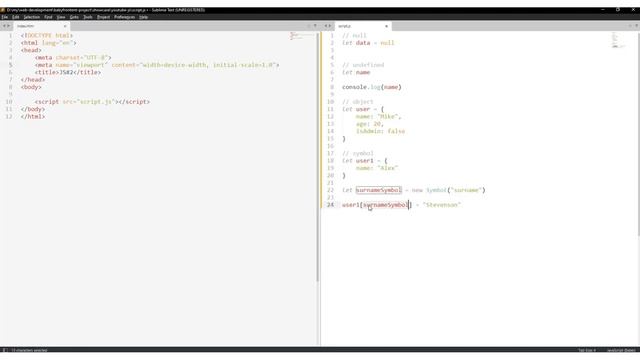Click the "Stevenson" string on line 24

point(442,204)
